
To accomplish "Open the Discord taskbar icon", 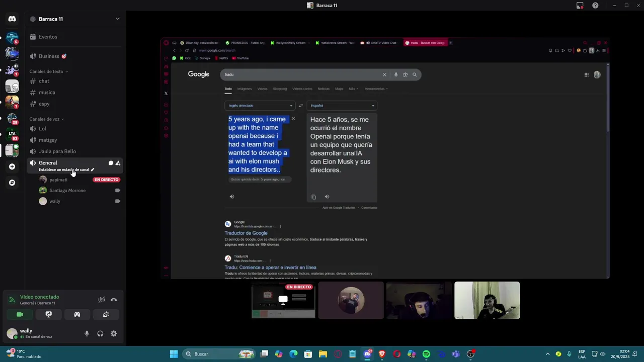I will pos(367,354).
